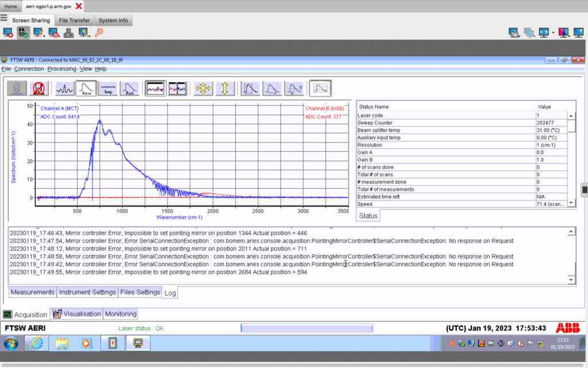The width and height of the screenshot is (588, 368).
Task: Open the Instrument Settings tab
Action: [87, 292]
